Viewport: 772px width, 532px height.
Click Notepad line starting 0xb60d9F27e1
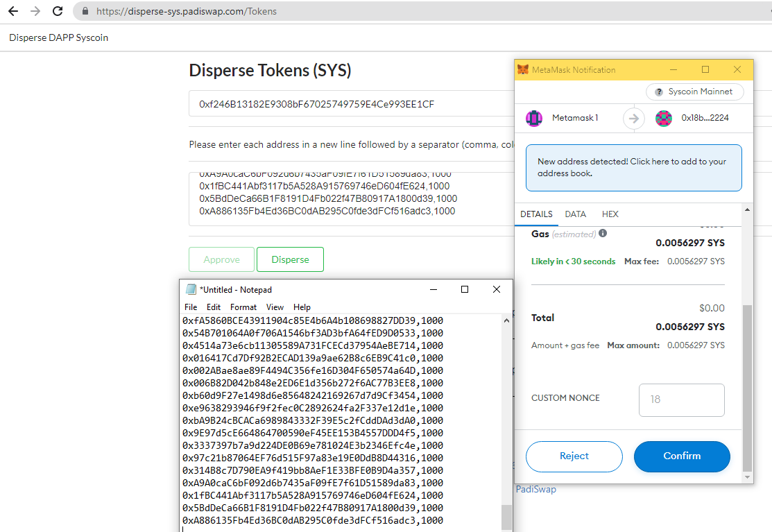[x=313, y=395]
